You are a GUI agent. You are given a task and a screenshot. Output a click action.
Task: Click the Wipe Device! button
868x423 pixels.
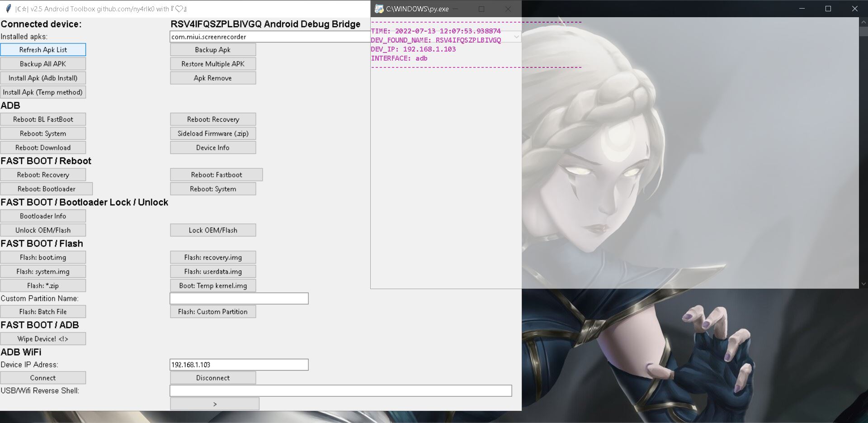click(x=43, y=339)
